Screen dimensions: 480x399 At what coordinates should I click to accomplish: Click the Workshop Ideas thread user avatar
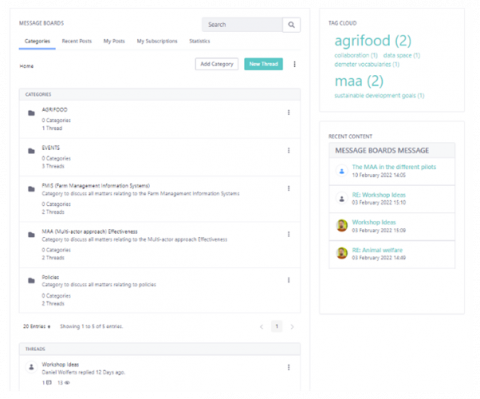(x=31, y=367)
